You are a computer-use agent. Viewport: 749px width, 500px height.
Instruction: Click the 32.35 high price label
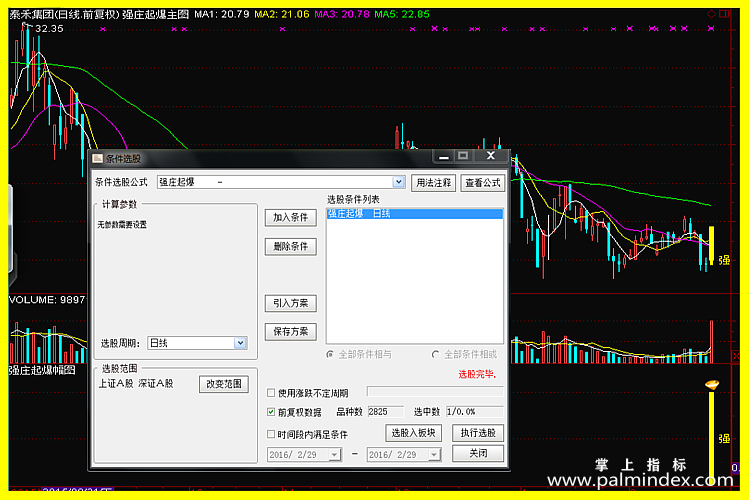coord(49,29)
